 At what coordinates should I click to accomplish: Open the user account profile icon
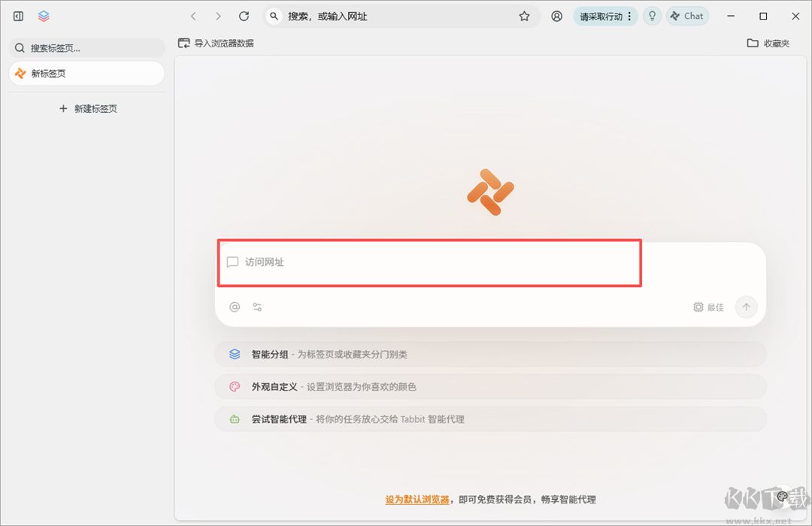click(556, 17)
